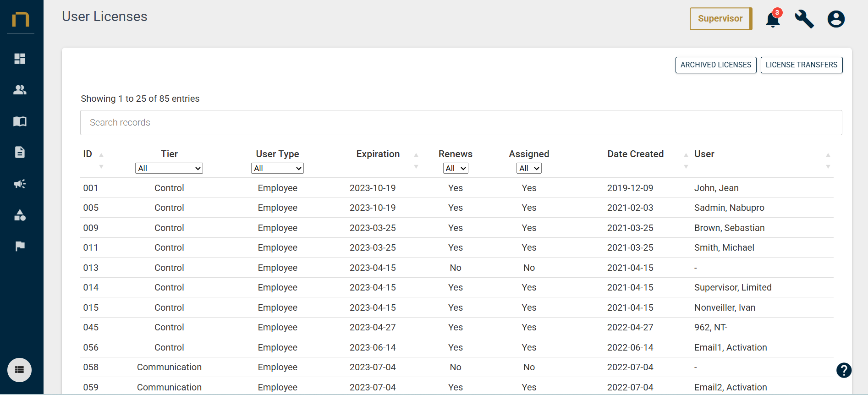
Task: Focus the Search records field
Action: click(461, 122)
